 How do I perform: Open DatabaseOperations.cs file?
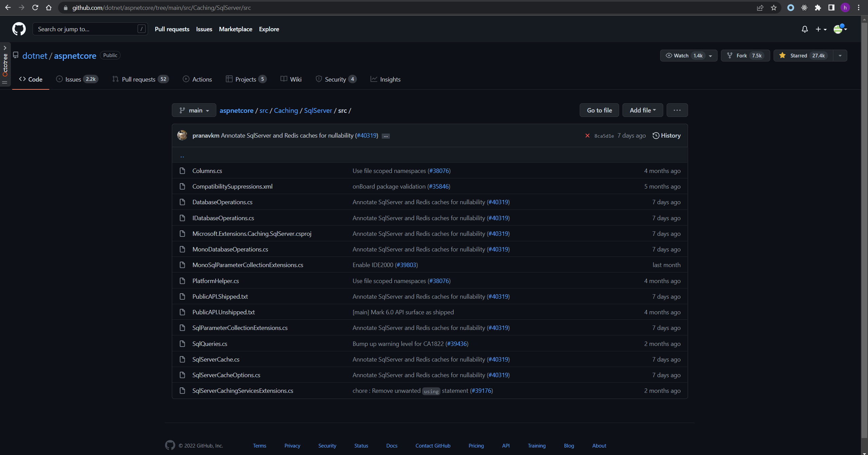coord(222,202)
